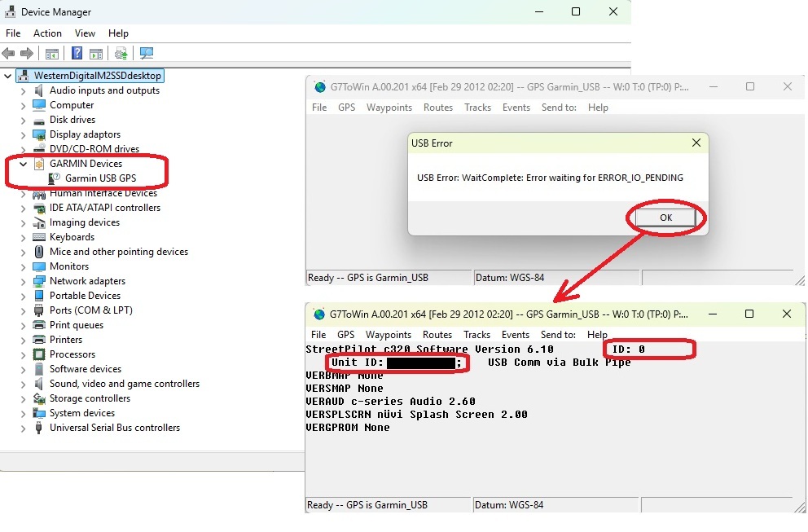Image resolution: width=808 pixels, height=532 pixels.
Task: Expand the Disk drives node
Action: point(23,120)
